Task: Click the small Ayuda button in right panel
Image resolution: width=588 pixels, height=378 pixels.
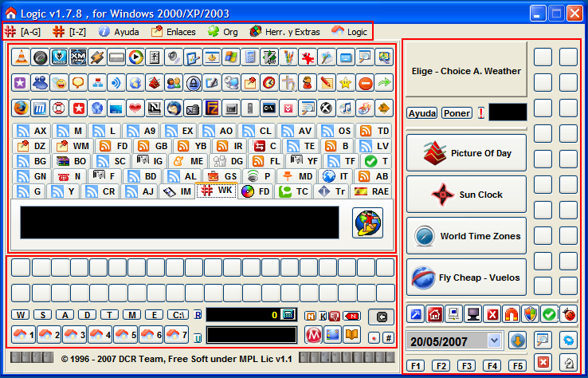Action: coord(422,113)
